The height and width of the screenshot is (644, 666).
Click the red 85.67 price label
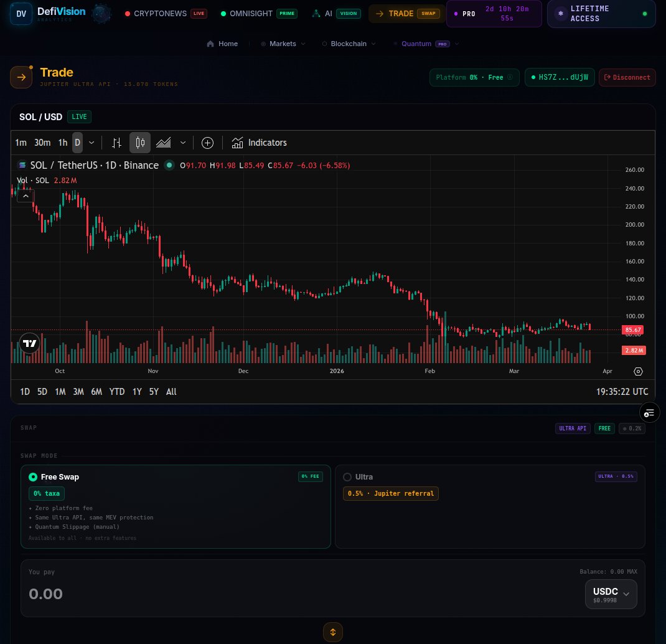coord(633,330)
